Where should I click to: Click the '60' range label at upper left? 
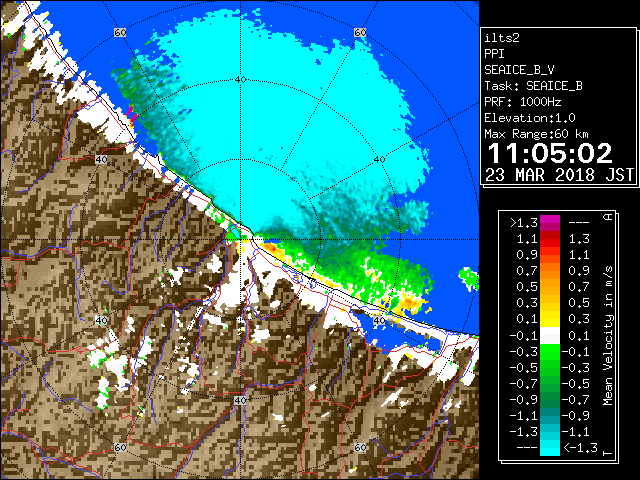tap(120, 32)
